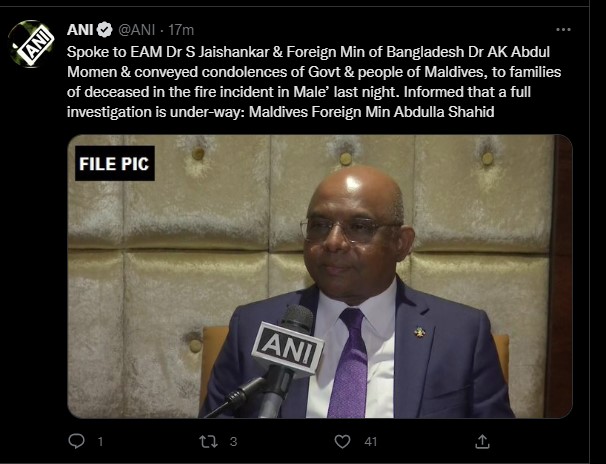The image size is (606, 464).
Task: Click the text line mentioning Dr S Jaishankar
Action: 308,51
